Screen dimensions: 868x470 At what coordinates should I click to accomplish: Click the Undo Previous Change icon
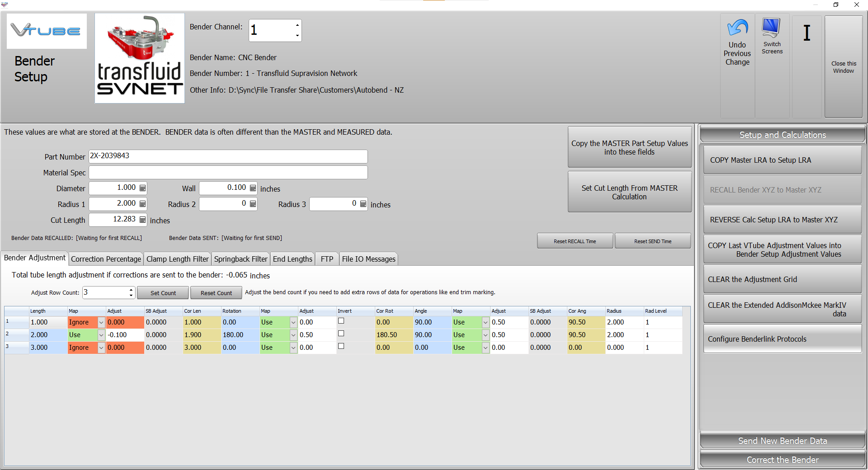737,28
